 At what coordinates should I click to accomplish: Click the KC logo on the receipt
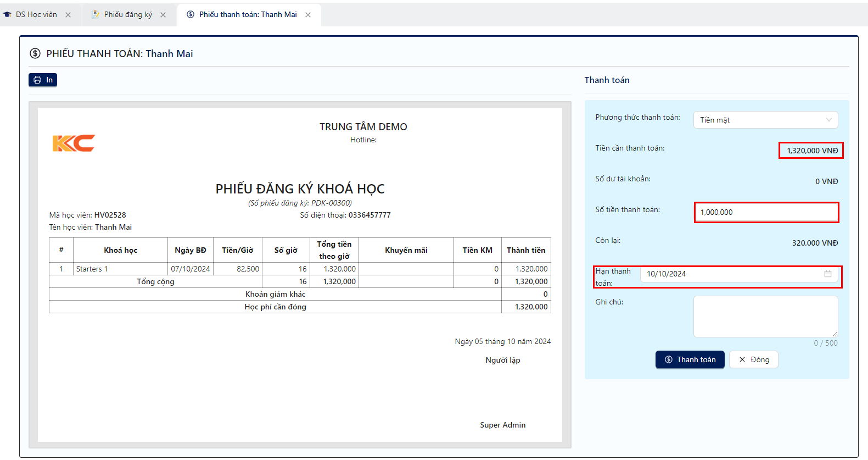[74, 143]
